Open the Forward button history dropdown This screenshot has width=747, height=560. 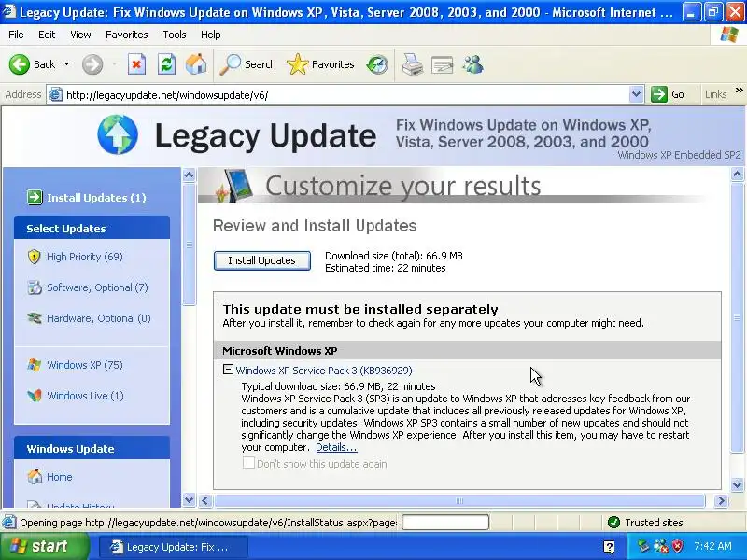coord(114,64)
